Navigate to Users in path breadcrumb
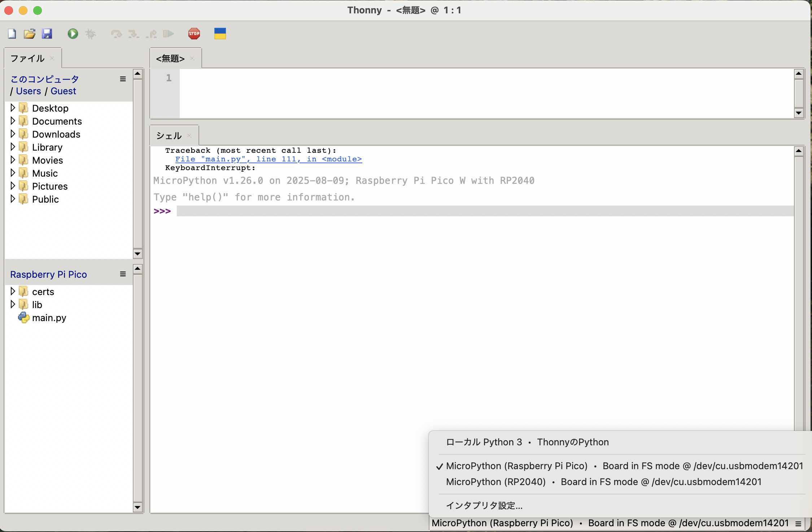This screenshot has width=812, height=532. (x=29, y=91)
